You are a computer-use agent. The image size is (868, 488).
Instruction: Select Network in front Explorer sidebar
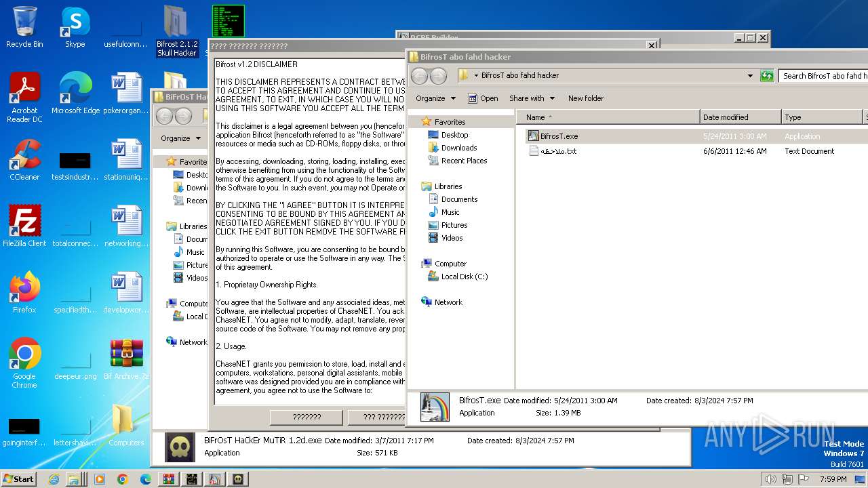[448, 302]
